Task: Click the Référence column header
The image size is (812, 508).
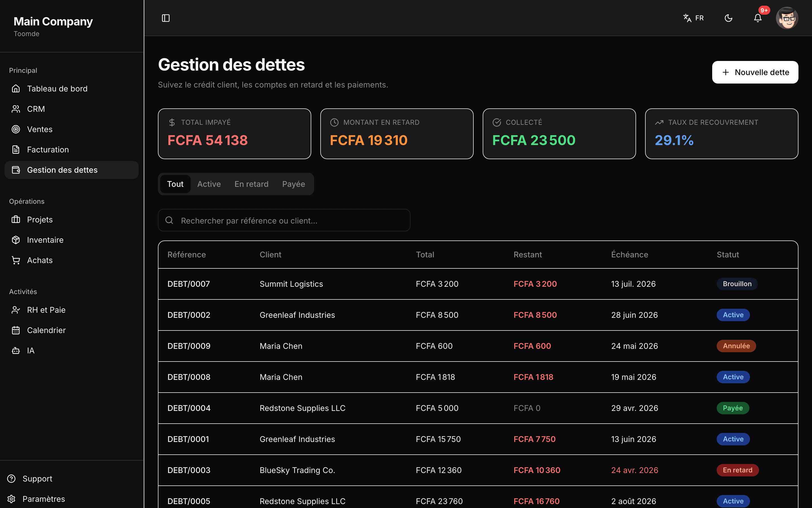Action: click(187, 255)
